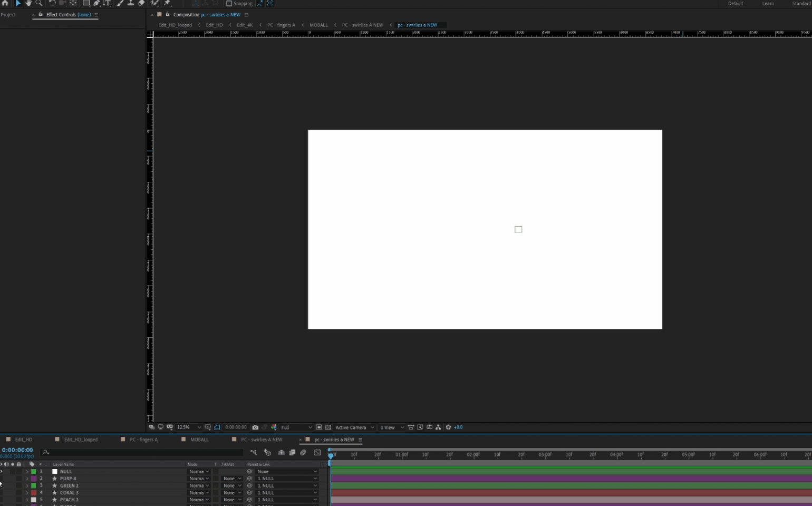Click the green label color of NULL layer
The width and height of the screenshot is (812, 506).
click(x=34, y=472)
